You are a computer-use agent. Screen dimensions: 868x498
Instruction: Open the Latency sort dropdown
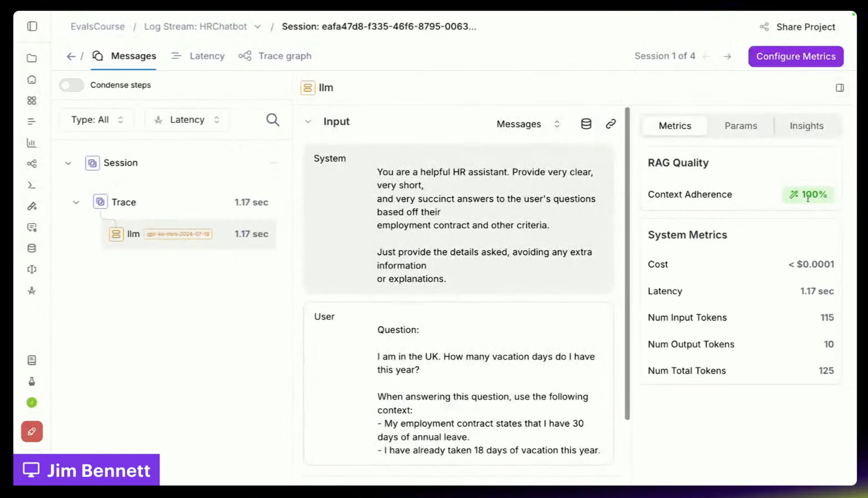187,120
